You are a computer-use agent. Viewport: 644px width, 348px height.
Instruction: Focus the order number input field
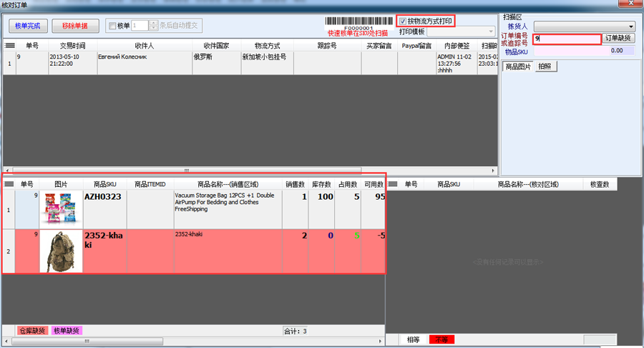[x=566, y=39]
